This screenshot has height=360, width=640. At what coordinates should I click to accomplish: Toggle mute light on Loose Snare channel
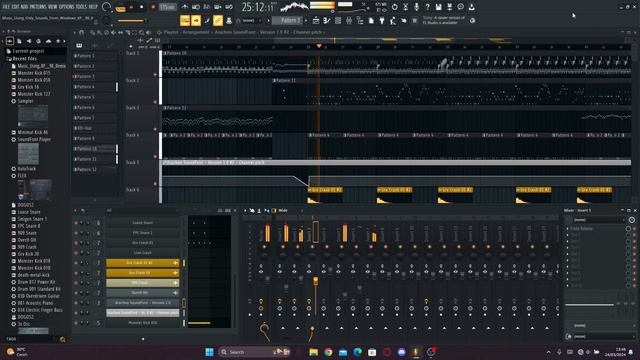76,223
